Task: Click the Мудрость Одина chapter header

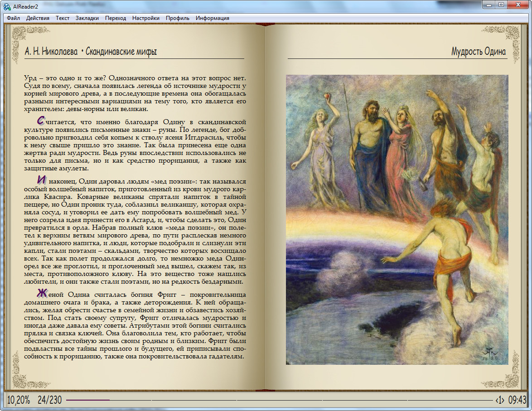Action: [x=479, y=51]
